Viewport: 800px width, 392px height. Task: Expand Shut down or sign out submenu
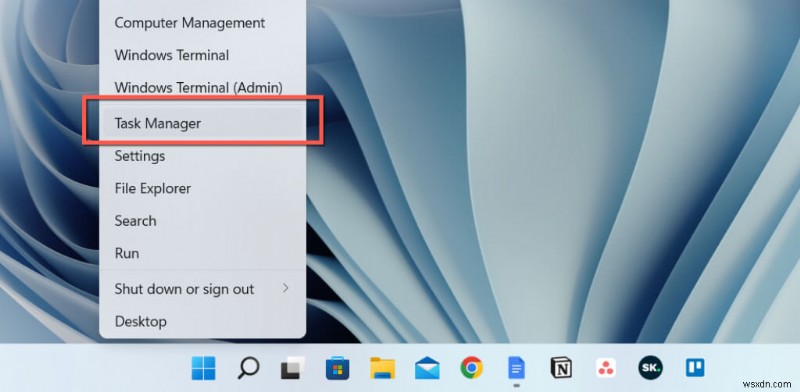tap(203, 289)
